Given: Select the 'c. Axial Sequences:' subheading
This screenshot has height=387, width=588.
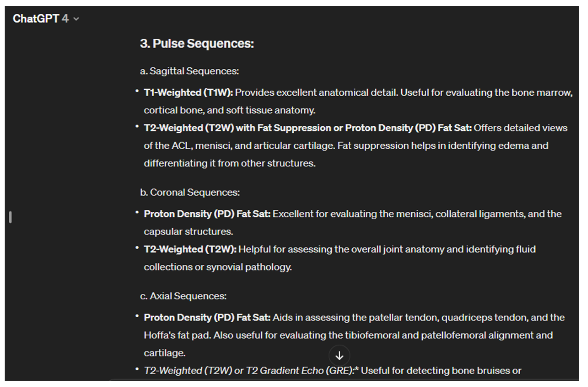Looking at the screenshot, I should tap(183, 296).
